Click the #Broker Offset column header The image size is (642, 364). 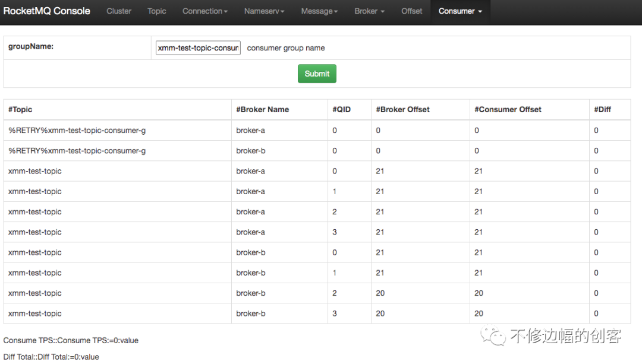(402, 109)
